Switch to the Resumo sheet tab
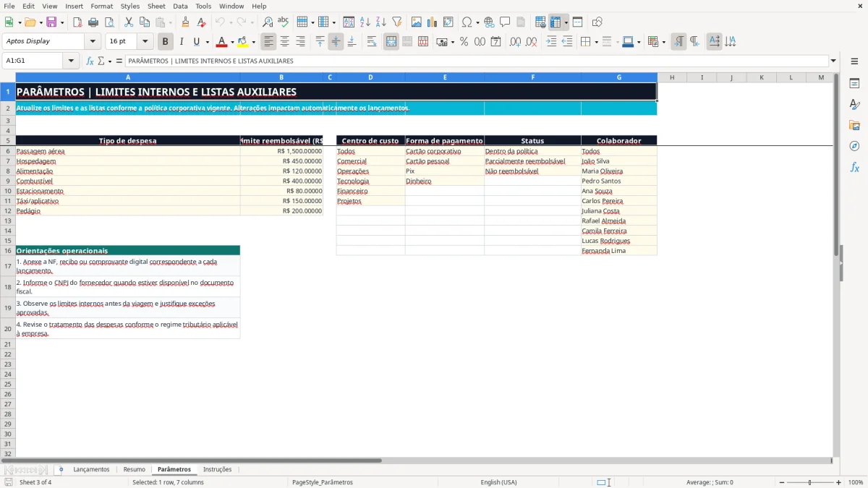868x488 pixels. pyautogui.click(x=134, y=469)
